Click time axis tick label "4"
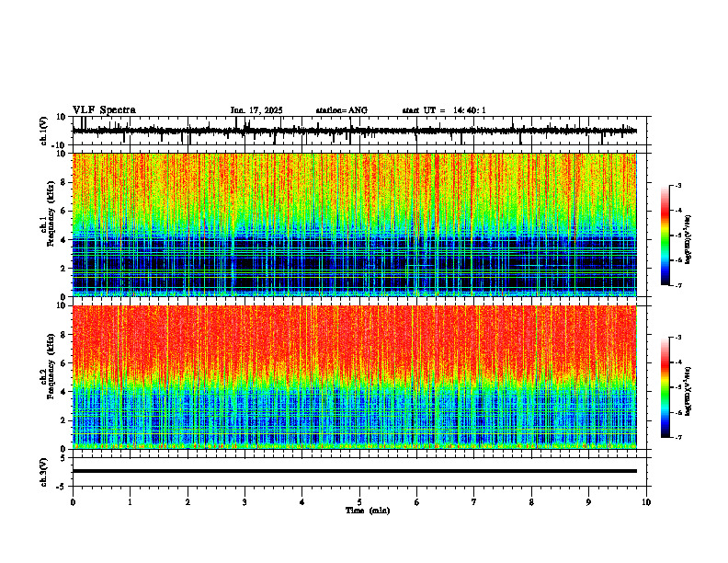The width and height of the screenshot is (728, 563). (302, 502)
